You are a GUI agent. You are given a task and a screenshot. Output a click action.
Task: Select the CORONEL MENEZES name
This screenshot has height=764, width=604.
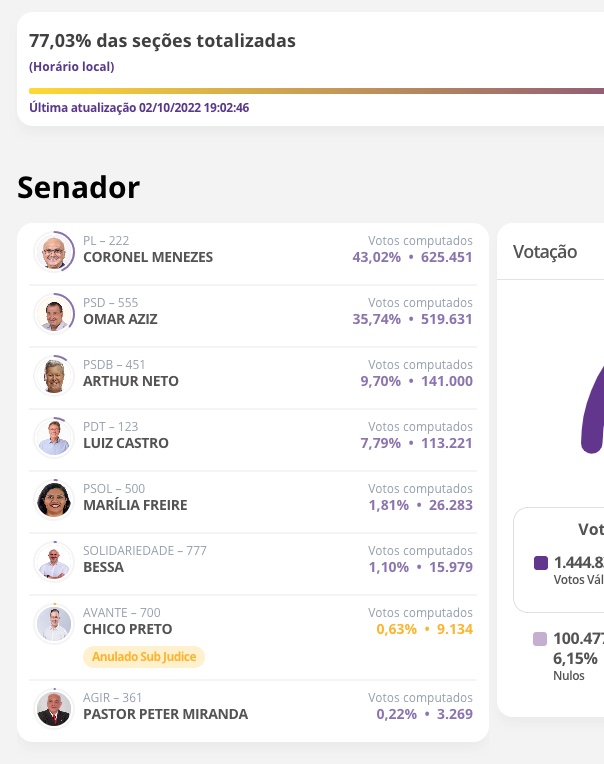(x=148, y=257)
